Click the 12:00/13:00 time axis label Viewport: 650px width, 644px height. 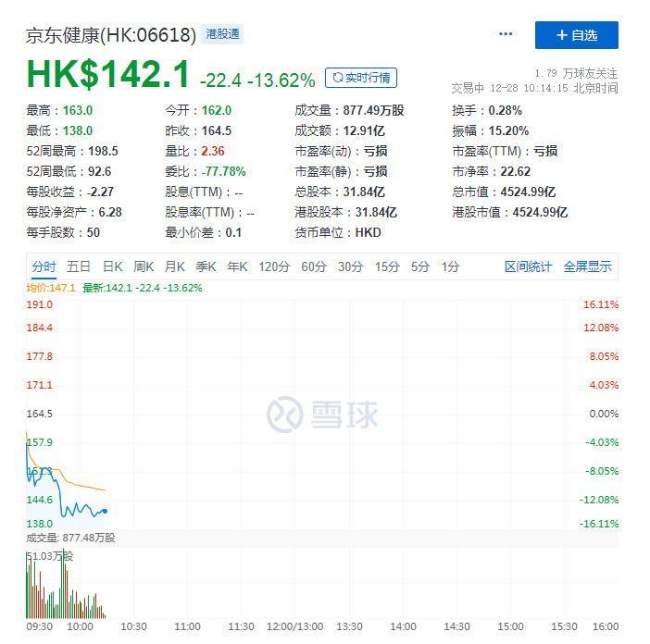point(294,626)
